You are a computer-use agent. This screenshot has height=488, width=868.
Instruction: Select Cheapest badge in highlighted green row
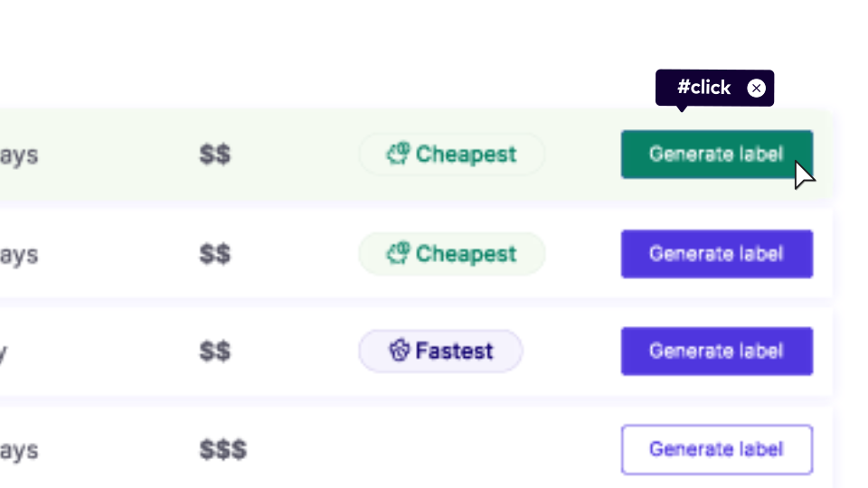[452, 155]
